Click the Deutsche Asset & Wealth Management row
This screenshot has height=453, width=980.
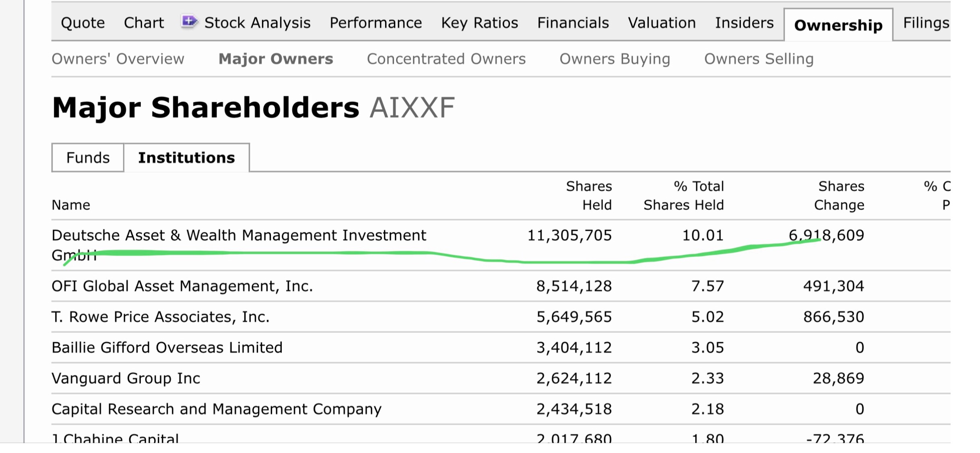[x=239, y=236]
